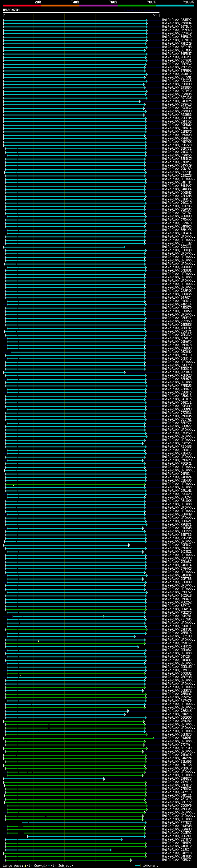Viewport: 197px width, 868px height.
Task: Click hit label UniRef100_B3RKQ0
Action: (x=177, y=250)
